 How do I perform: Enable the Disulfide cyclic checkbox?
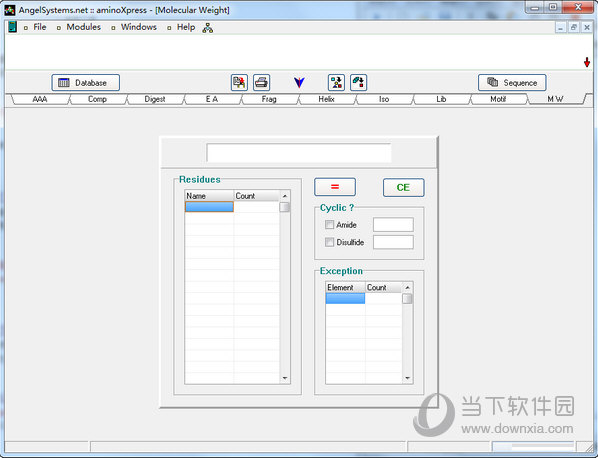point(330,242)
